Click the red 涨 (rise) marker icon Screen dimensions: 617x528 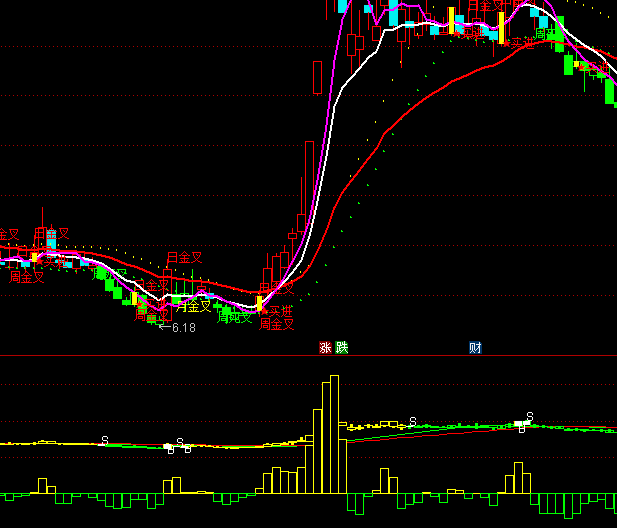[325, 348]
